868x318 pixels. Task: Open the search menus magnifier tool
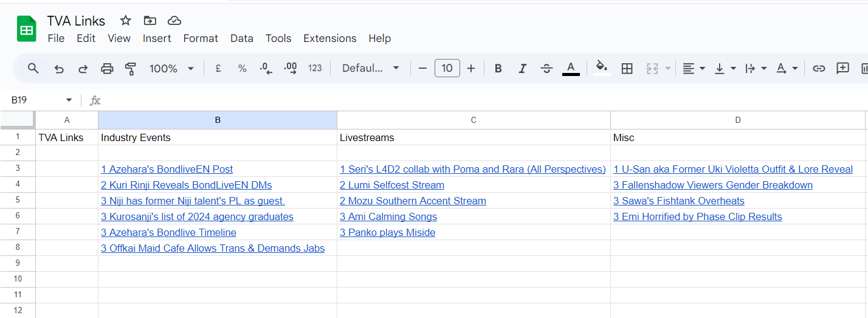point(33,68)
